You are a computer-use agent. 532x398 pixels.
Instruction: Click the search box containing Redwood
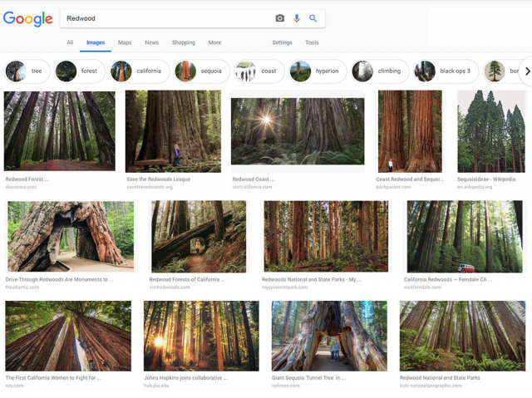(166, 18)
